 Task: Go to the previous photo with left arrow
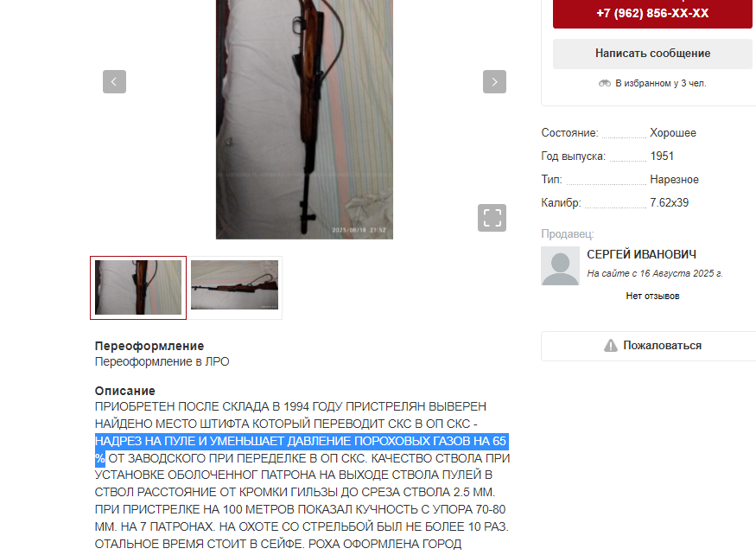click(114, 81)
